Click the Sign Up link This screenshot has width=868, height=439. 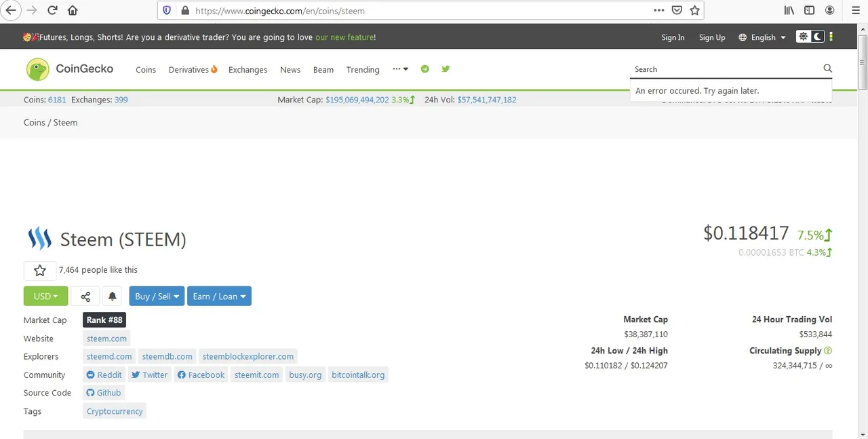[x=712, y=37]
